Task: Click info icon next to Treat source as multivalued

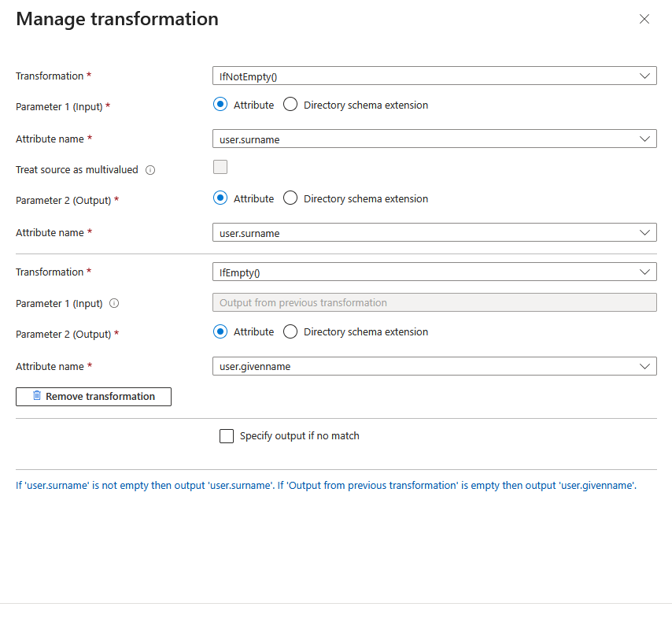Action: [150, 170]
